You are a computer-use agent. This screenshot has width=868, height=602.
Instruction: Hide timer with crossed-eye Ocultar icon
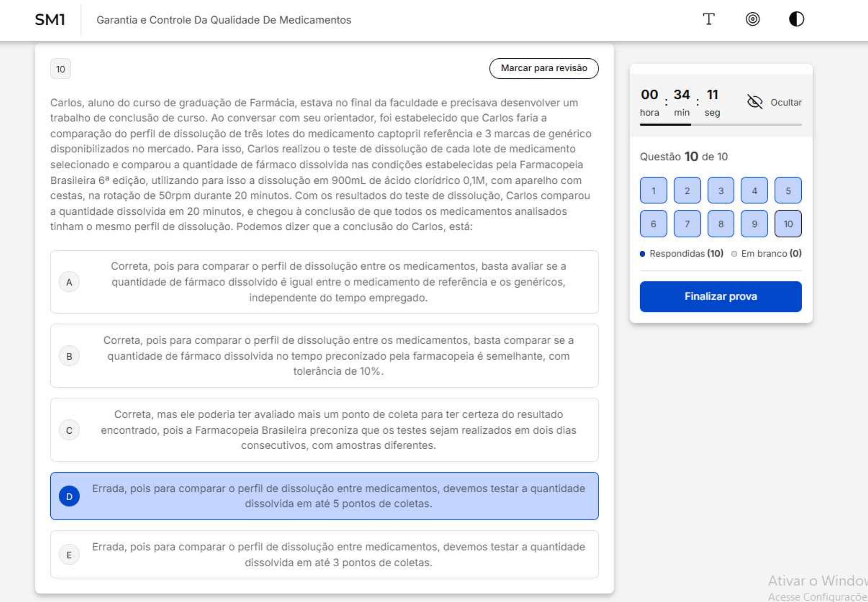(x=754, y=102)
